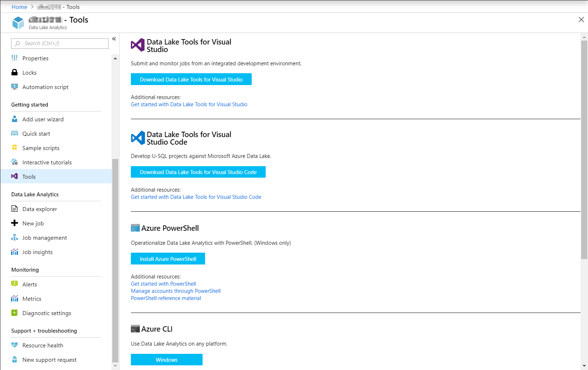588x370 pixels.
Task: Click the purple Visual Studio logo
Action: coord(138,45)
